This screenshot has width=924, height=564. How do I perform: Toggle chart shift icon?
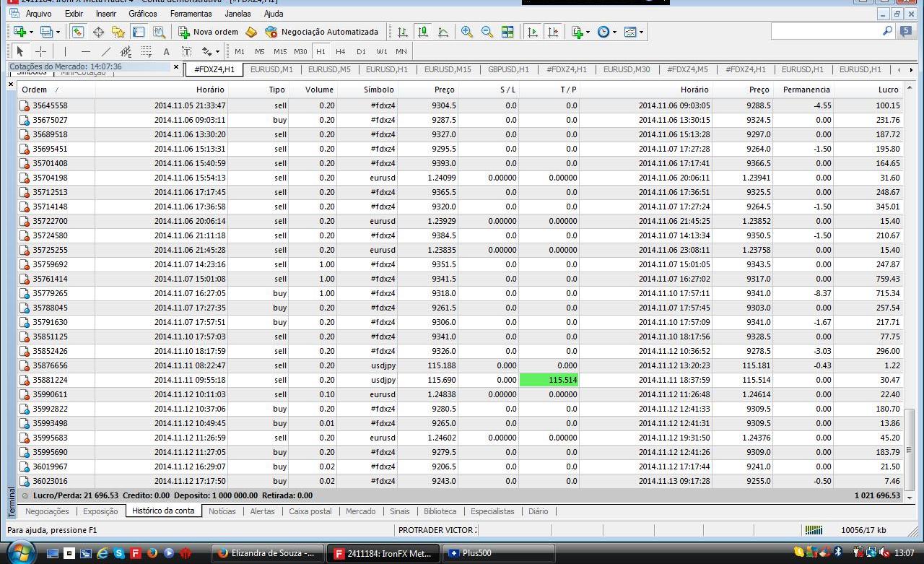[x=553, y=32]
